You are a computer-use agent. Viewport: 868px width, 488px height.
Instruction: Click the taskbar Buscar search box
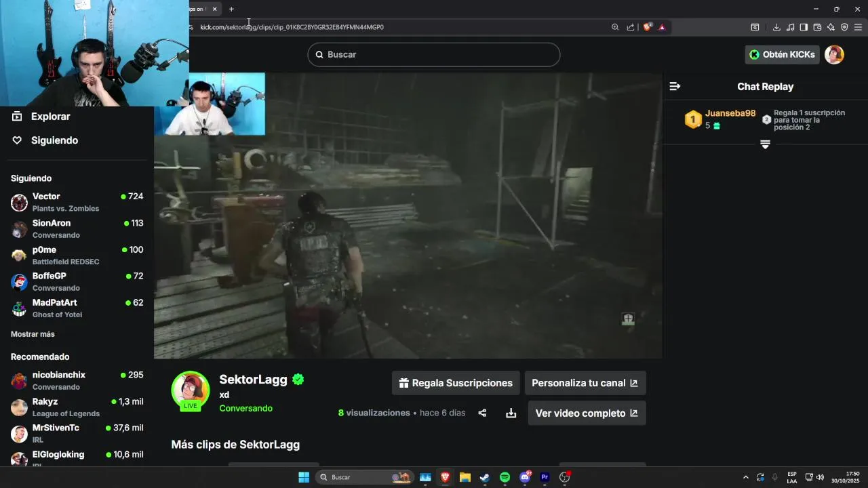click(x=365, y=477)
